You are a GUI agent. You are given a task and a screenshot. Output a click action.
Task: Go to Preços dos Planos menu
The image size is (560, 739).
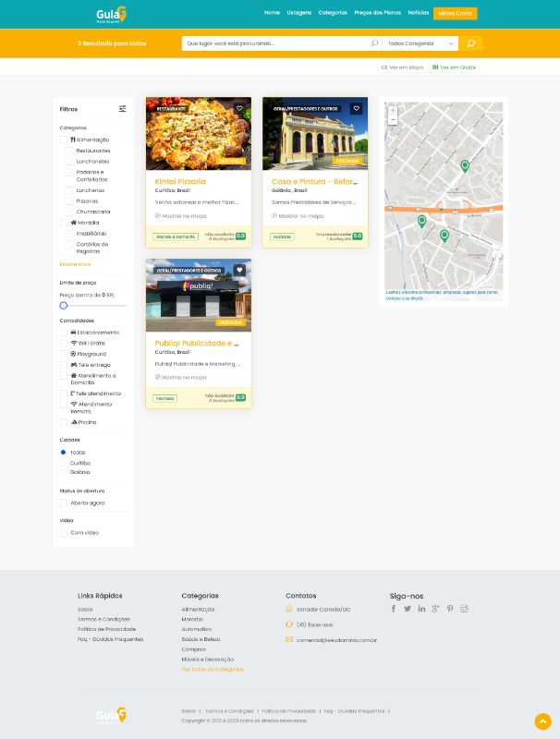click(378, 13)
